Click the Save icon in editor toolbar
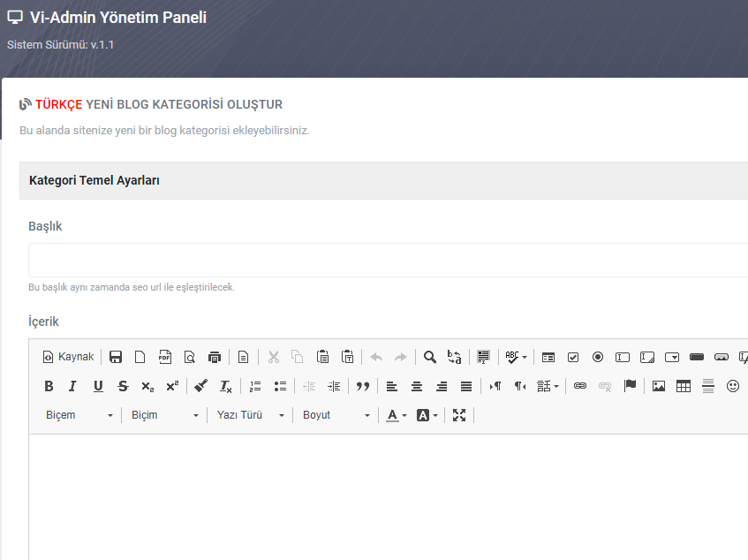This screenshot has height=560, width=748. (116, 357)
